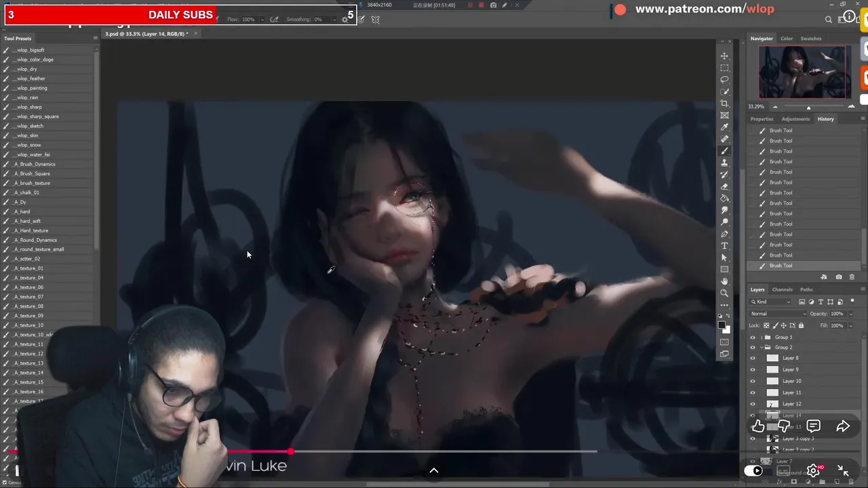This screenshot has height=488, width=868.
Task: Click the video share arrow icon
Action: 843,426
